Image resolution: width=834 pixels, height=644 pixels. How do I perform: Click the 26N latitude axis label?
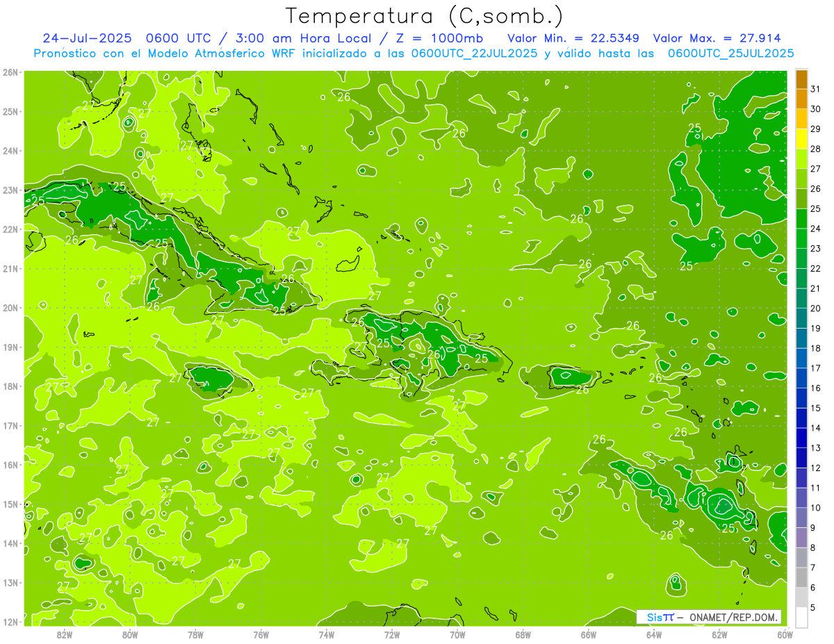click(x=11, y=72)
